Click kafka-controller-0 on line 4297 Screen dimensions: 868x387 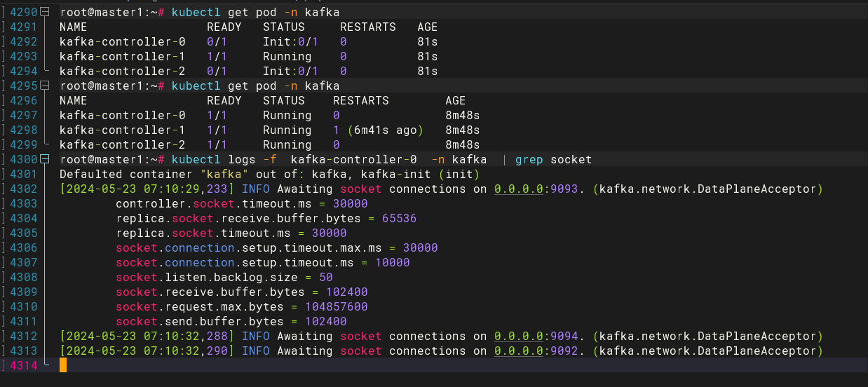[x=123, y=115]
